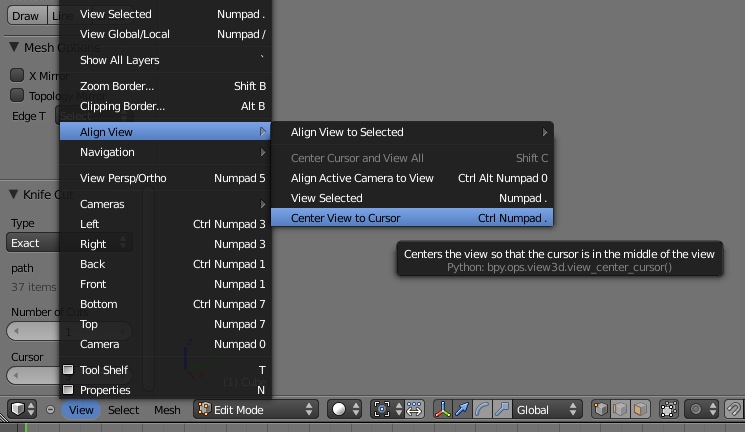
Task: Enable the X Mirror checkbox
Action: click(x=17, y=75)
